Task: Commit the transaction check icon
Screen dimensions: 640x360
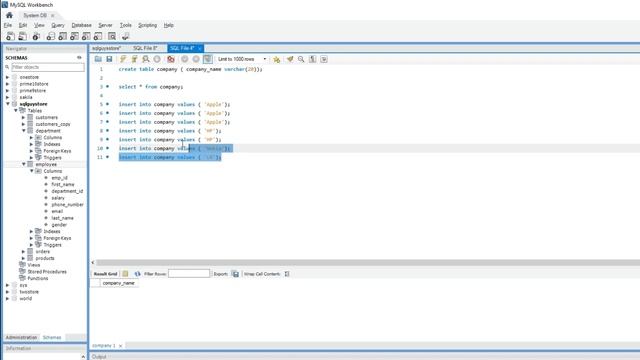Action: 184,59
